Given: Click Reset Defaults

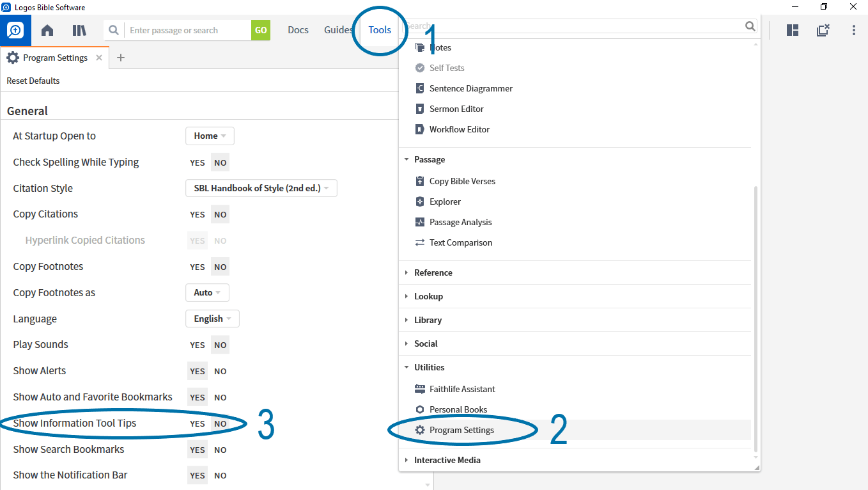Looking at the screenshot, I should (x=33, y=81).
